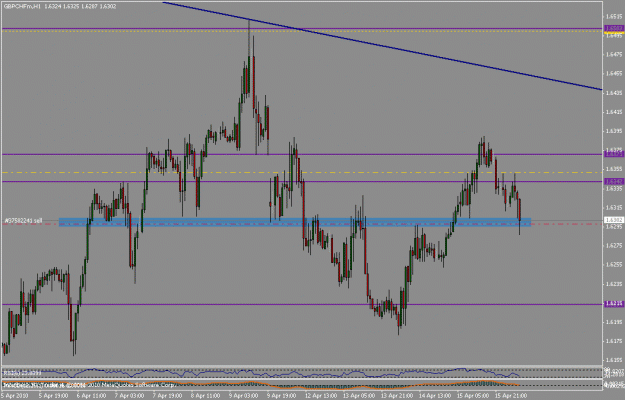The image size is (625, 400).
Task: Click the 5 Apr 19:00 time label
Action: (x=53, y=395)
